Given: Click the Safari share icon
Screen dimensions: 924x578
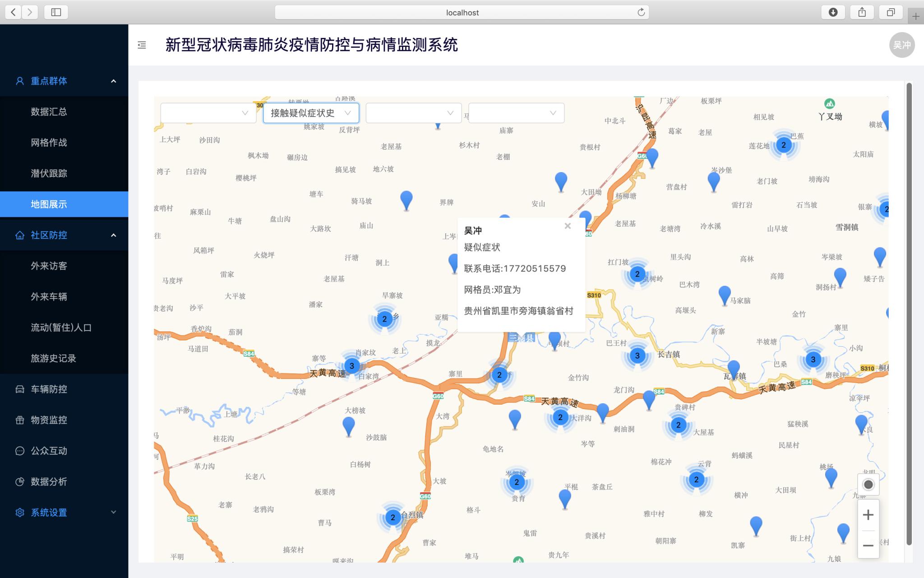Looking at the screenshot, I should click(862, 12).
